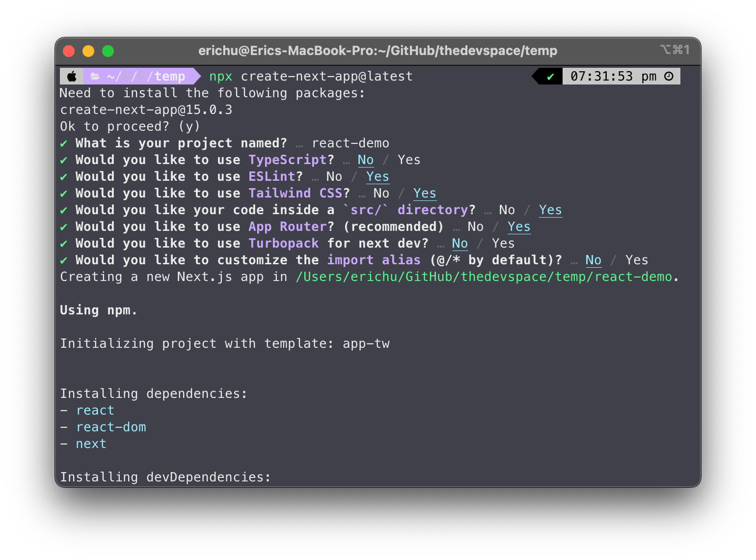Open the react-dom dependency link
This screenshot has height=560, width=756.
coord(111,427)
